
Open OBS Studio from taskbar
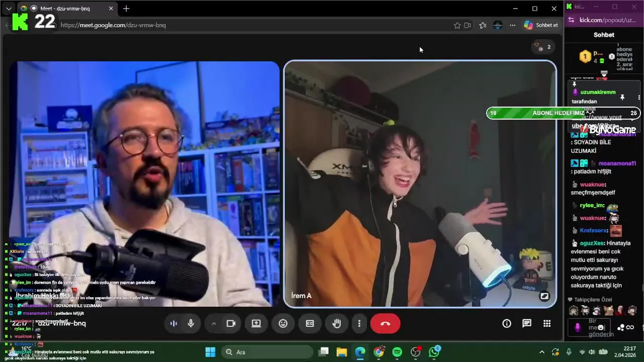click(416, 352)
